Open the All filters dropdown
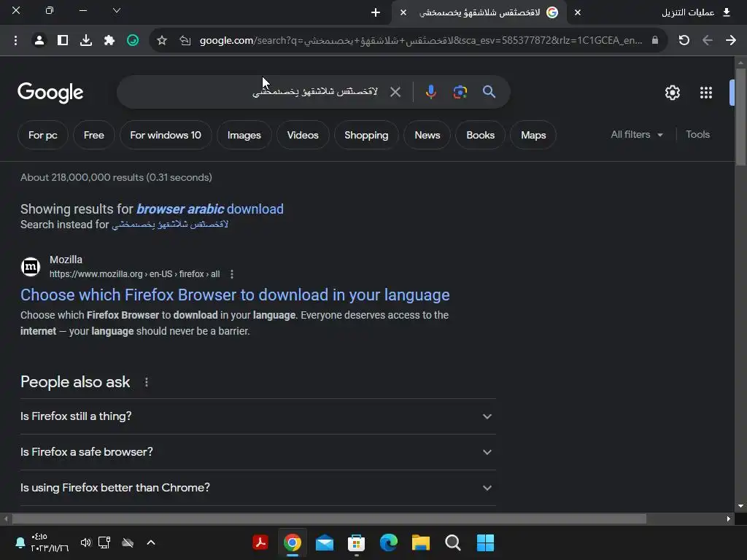 [637, 135]
